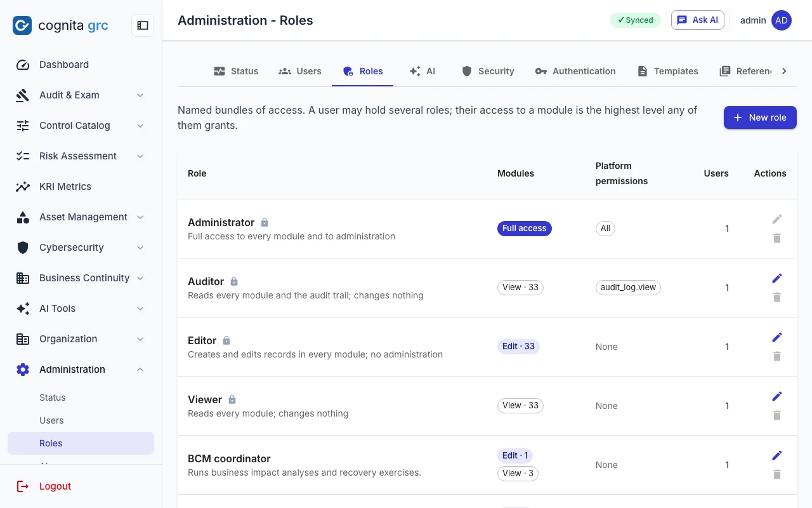Expand the Asset Management menu
Viewport: 812px width, 508px height.
coord(81,217)
